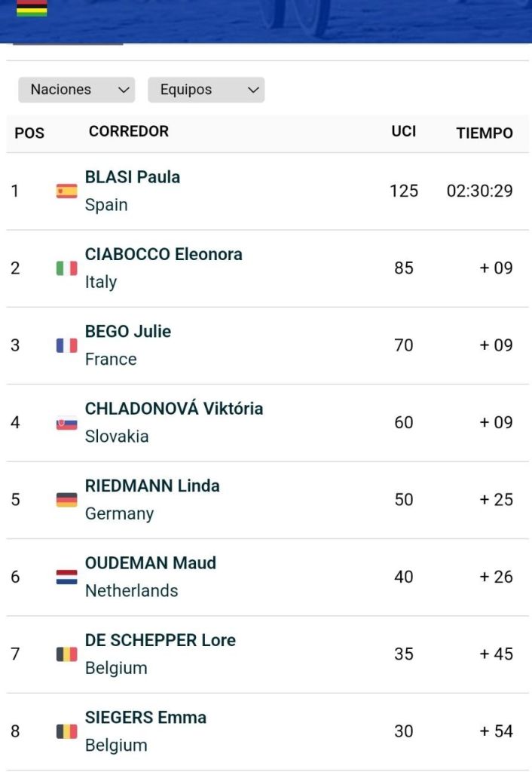The height and width of the screenshot is (772, 532).
Task: Click the Netherlands flag icon
Action: (66, 577)
